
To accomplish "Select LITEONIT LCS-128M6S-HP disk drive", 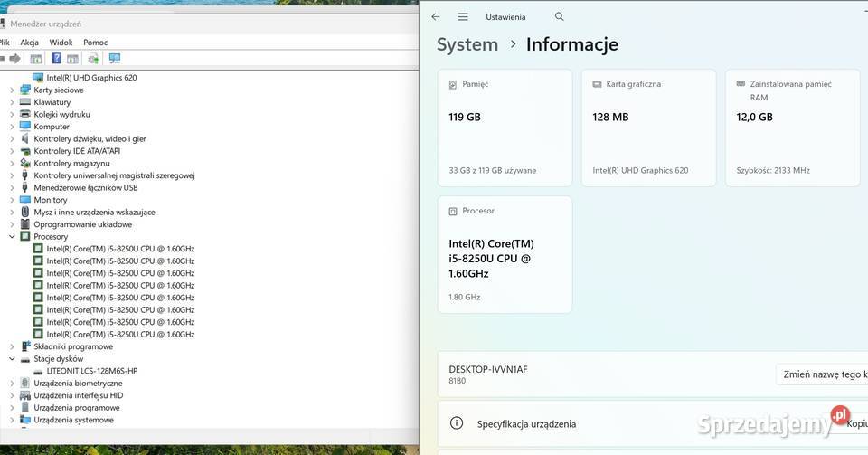I will point(92,371).
